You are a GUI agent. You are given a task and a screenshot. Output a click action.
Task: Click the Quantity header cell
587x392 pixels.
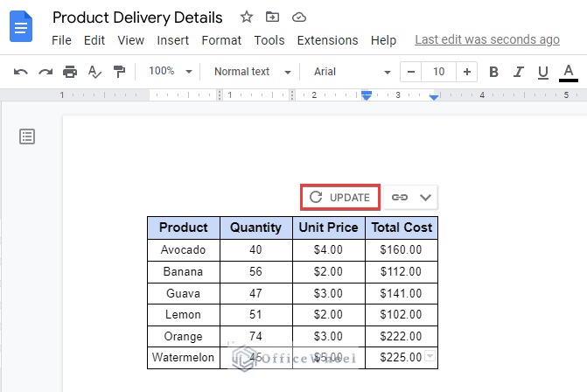point(256,227)
